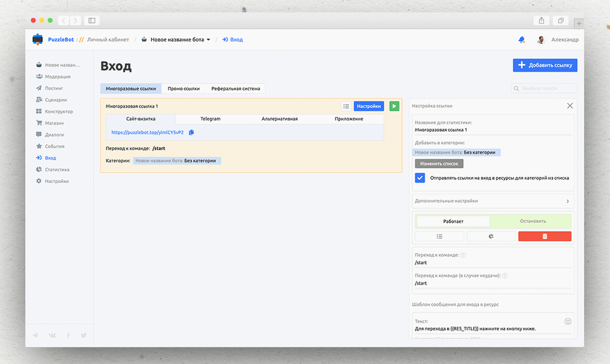The width and height of the screenshot is (610, 364).
Task: Click the PuzzleBot logo icon
Action: pyautogui.click(x=38, y=39)
